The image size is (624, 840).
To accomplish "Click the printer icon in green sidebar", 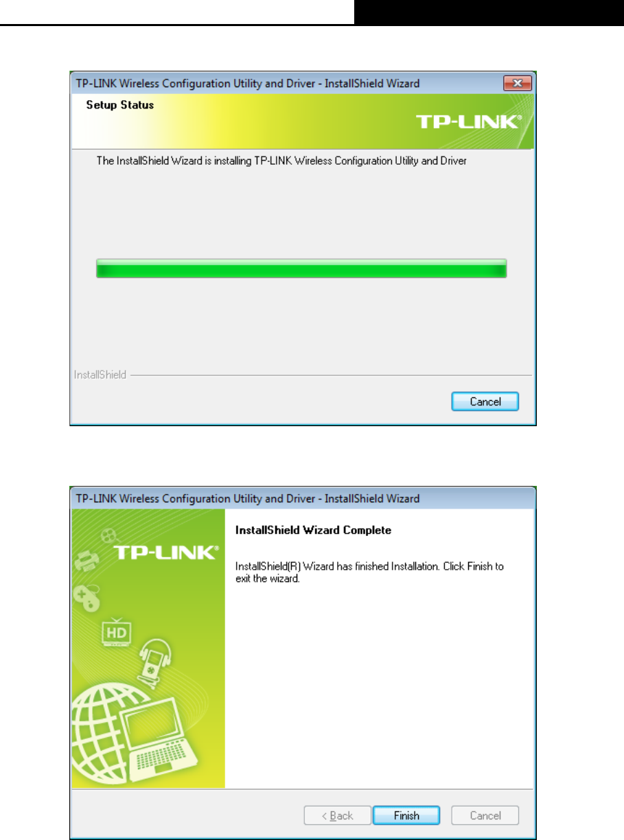I will point(86,561).
